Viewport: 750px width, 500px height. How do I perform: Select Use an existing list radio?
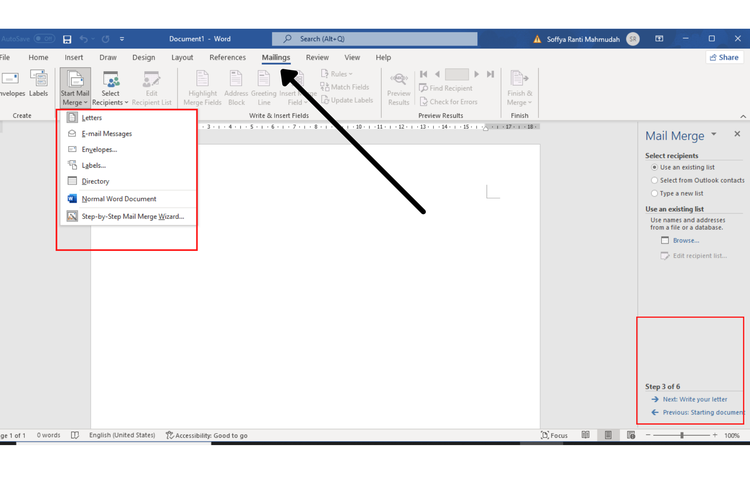(x=654, y=167)
